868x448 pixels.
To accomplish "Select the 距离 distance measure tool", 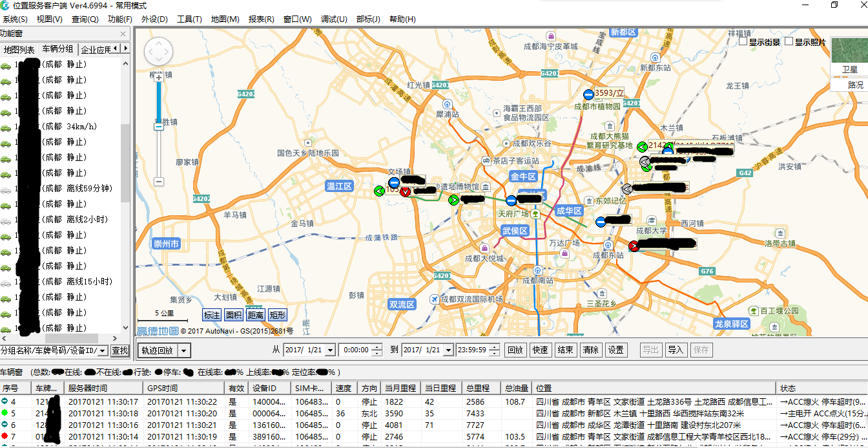I will coord(256,315).
